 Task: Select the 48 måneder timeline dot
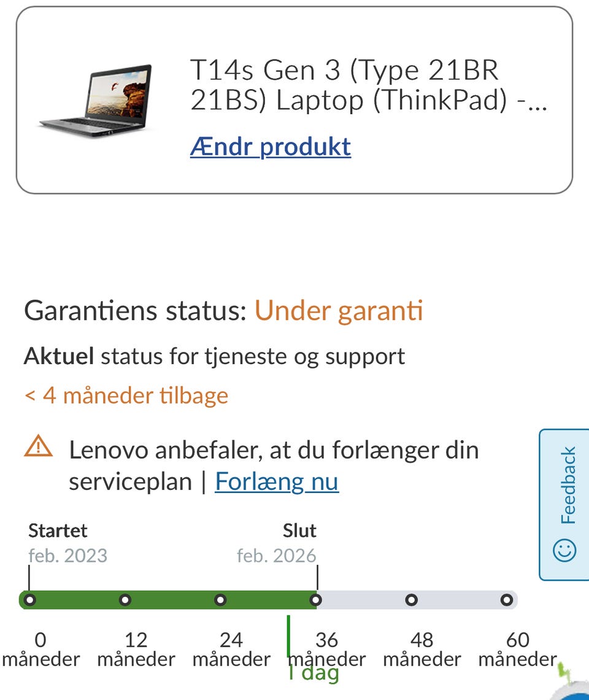411,600
